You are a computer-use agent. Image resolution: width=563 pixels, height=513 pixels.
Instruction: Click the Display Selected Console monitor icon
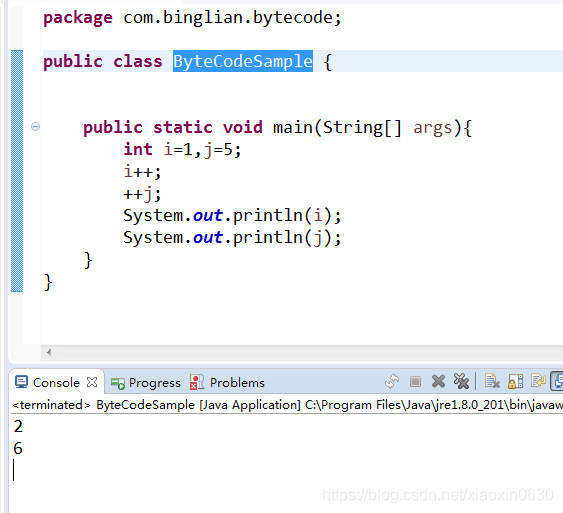558,381
